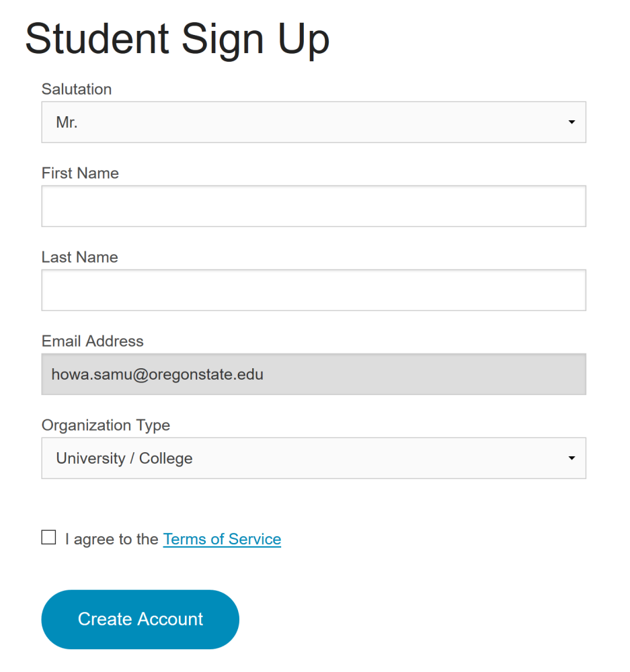
Task: Check the agree to terms checkbox
Action: (x=48, y=538)
